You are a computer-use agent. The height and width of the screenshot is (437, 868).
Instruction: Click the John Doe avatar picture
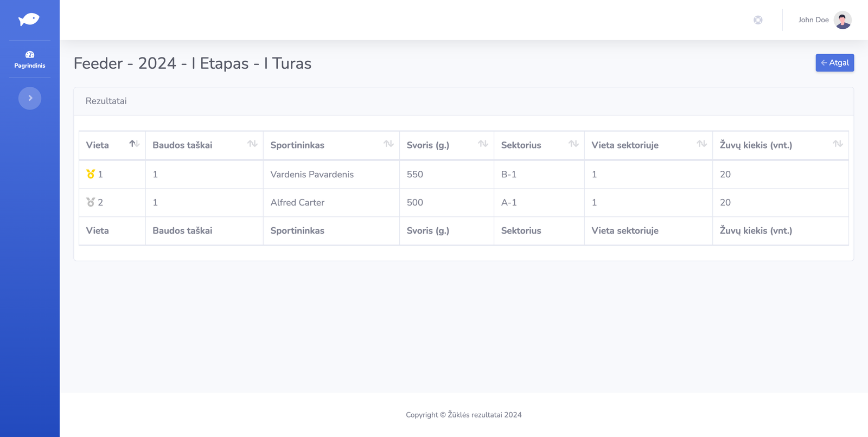tap(842, 20)
